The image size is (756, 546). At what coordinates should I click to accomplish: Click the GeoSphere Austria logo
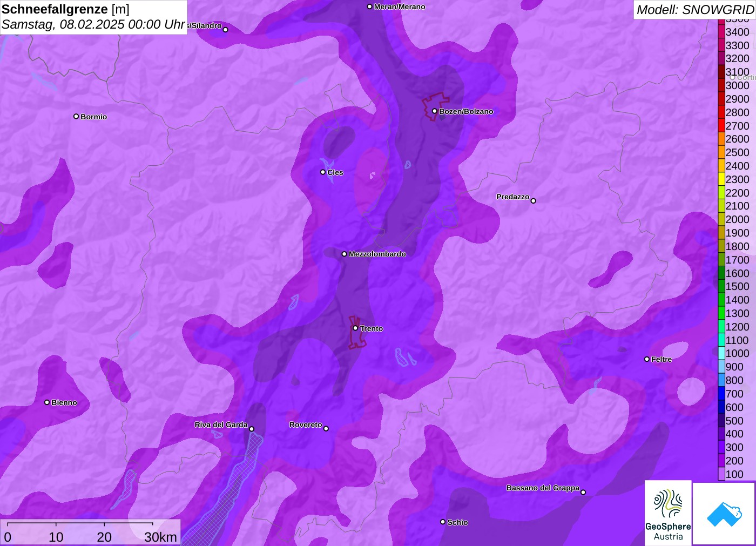[x=668, y=513]
